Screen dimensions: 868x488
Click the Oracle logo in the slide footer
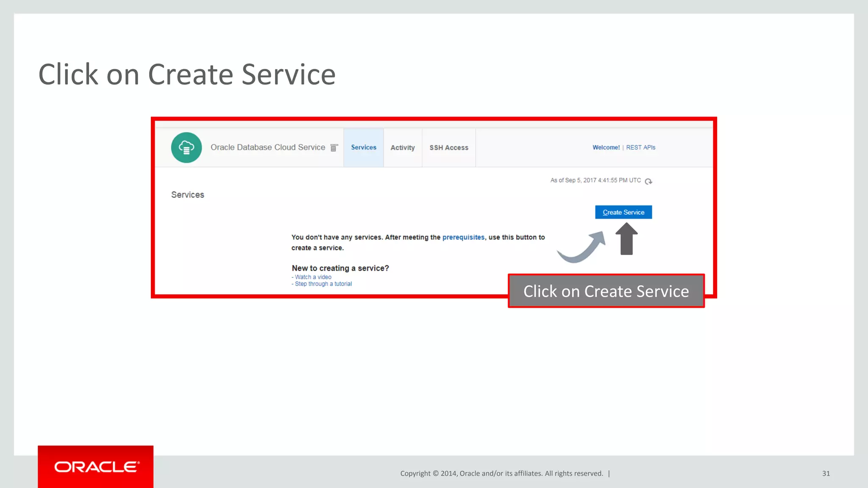96,467
